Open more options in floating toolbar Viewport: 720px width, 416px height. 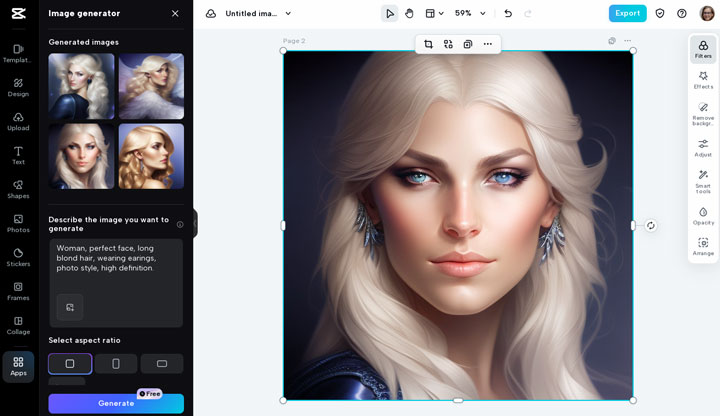click(488, 44)
